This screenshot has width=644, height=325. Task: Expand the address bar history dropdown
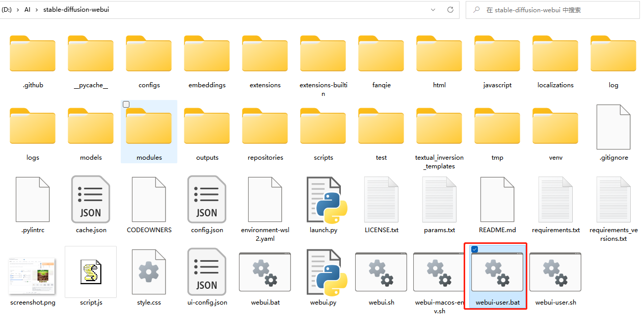pos(433,10)
